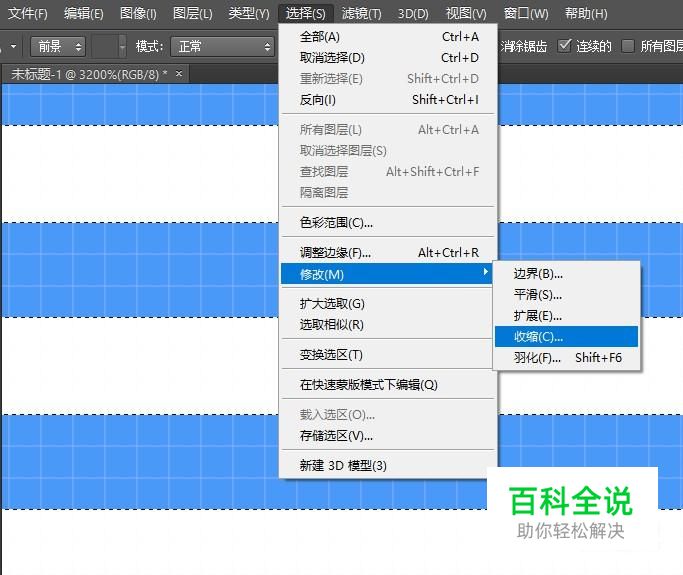683x575 pixels.
Task: Choose 选取相似(R) similar
Action: click(389, 325)
